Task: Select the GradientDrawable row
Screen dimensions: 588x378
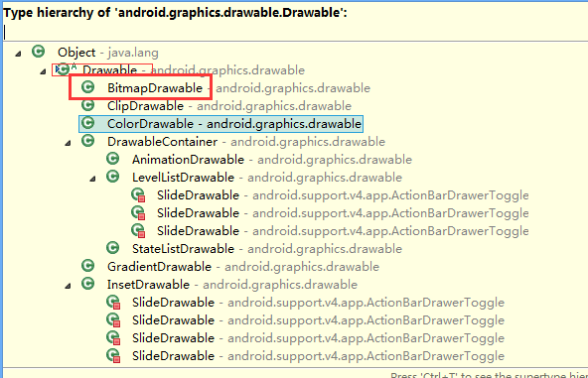Action: [230, 267]
